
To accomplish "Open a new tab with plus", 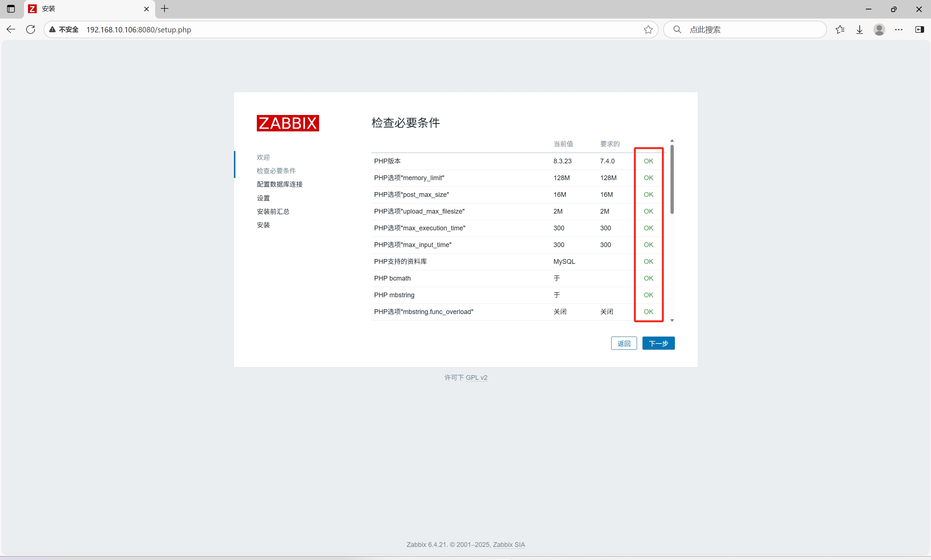I will point(164,9).
